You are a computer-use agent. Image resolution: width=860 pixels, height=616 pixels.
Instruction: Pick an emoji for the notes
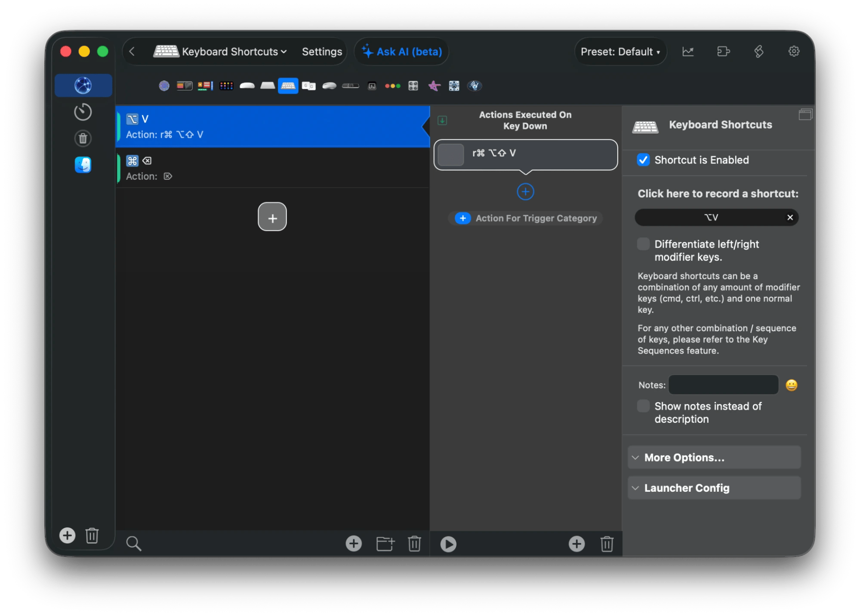tap(792, 385)
